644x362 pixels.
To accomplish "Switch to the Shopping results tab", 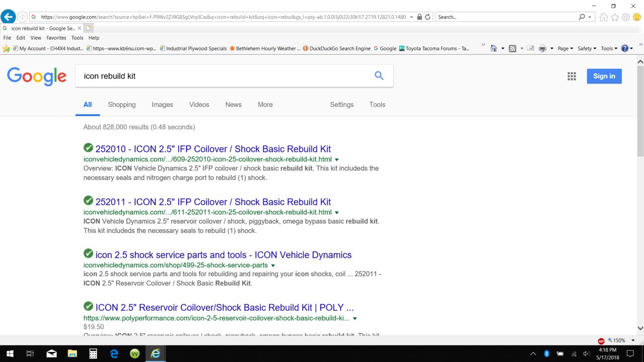I will click(x=122, y=105).
